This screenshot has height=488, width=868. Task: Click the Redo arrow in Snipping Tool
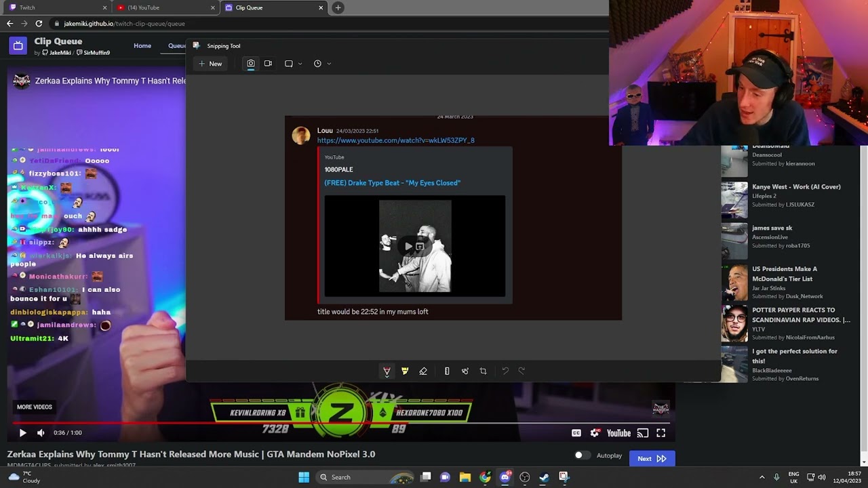521,371
